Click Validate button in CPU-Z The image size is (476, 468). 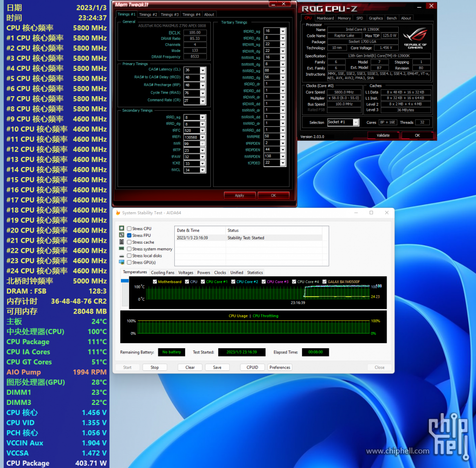[383, 135]
